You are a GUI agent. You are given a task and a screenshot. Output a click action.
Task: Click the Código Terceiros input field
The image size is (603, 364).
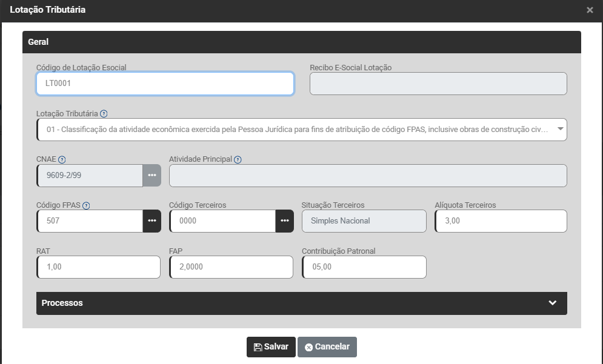pyautogui.click(x=222, y=221)
